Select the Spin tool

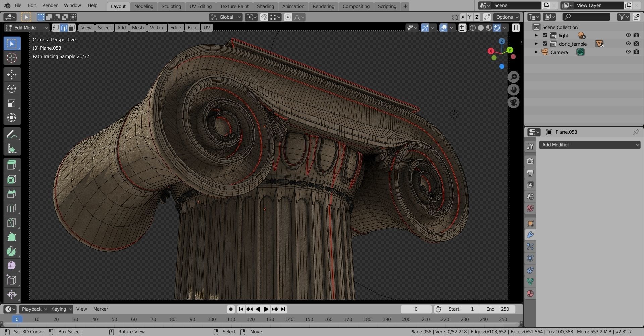pos(12,251)
